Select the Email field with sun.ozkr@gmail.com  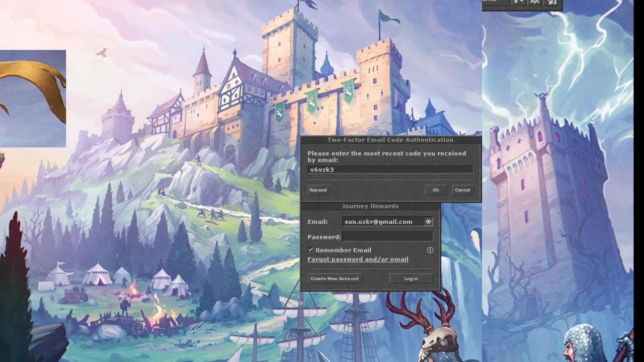point(383,222)
